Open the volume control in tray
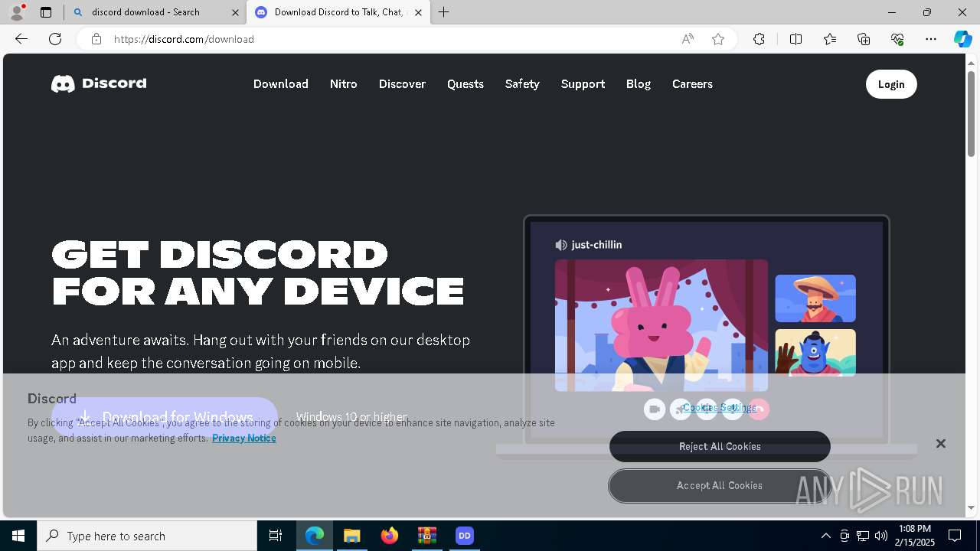The height and width of the screenshot is (551, 980). [881, 536]
